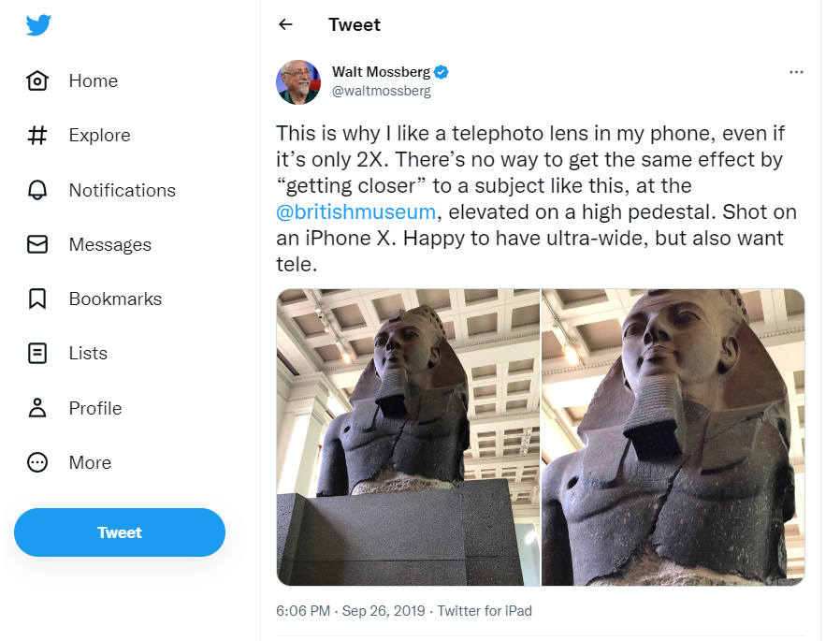Viewport: 840px width, 641px height.
Task: Click the Explore hashtag icon
Action: coord(37,136)
